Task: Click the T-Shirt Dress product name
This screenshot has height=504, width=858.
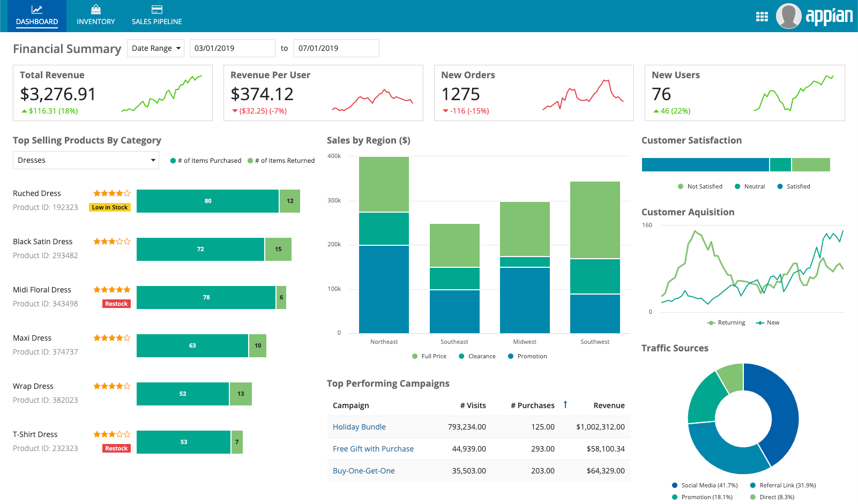Action: 35,434
